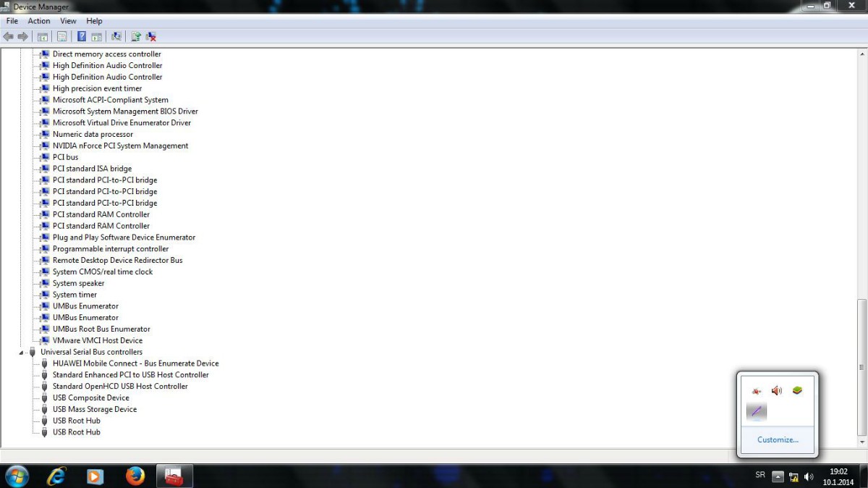Select Standard OpenHCD USB Host Controller
Screen dimensions: 868x488
coord(120,386)
